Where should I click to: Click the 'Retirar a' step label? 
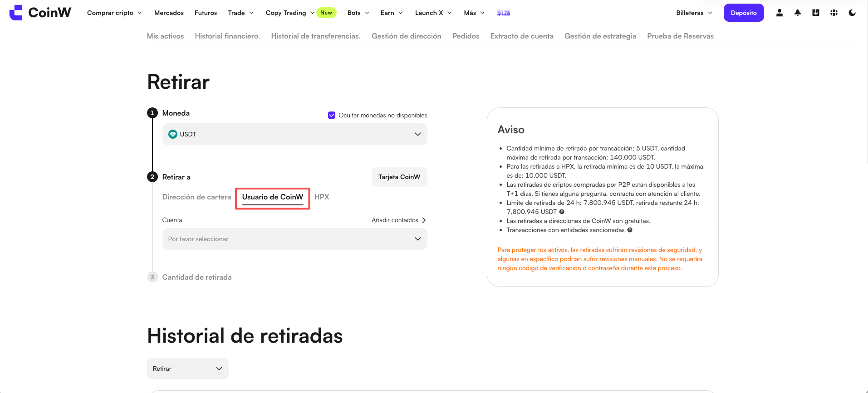coord(177,177)
